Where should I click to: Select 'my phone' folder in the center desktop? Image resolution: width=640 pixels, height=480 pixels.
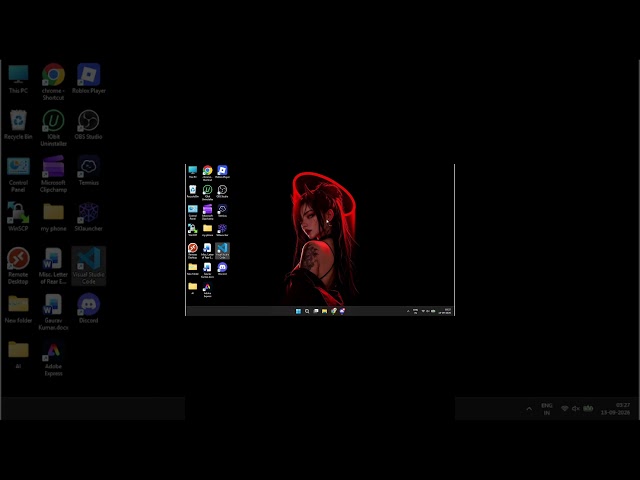tap(207, 230)
